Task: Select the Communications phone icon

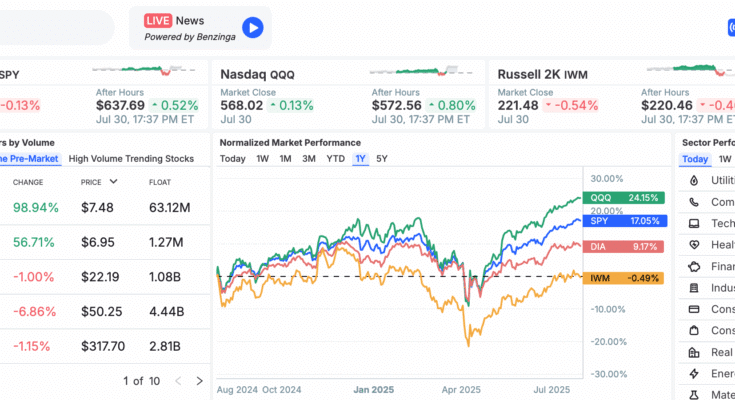Action: pyautogui.click(x=694, y=202)
